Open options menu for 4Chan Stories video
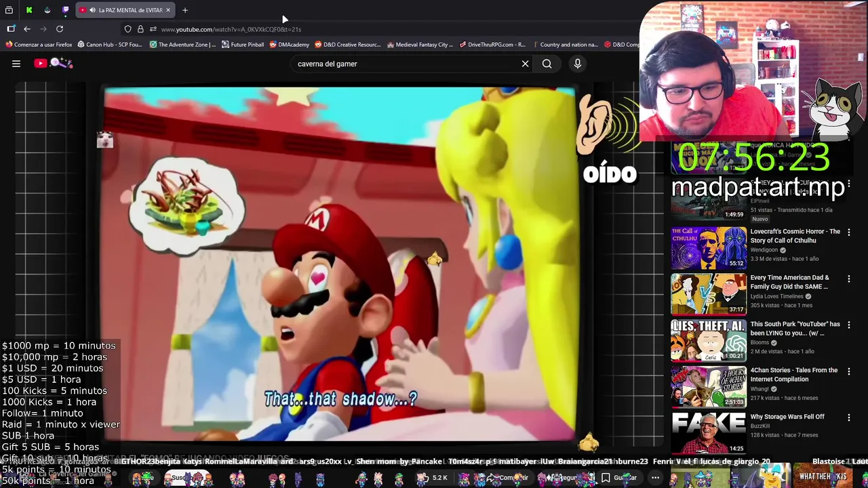The height and width of the screenshot is (488, 868). pos(848,371)
